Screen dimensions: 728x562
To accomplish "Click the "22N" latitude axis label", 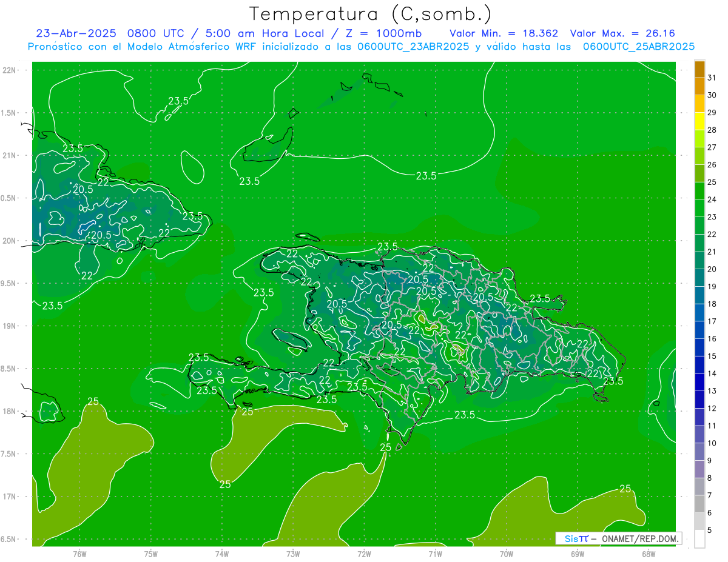I will [10, 70].
